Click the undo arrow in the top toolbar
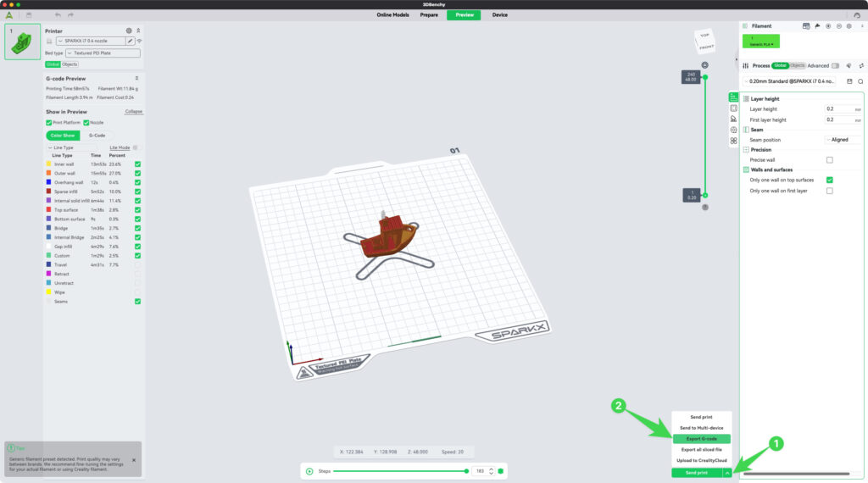This screenshot has height=483, width=868. point(58,14)
